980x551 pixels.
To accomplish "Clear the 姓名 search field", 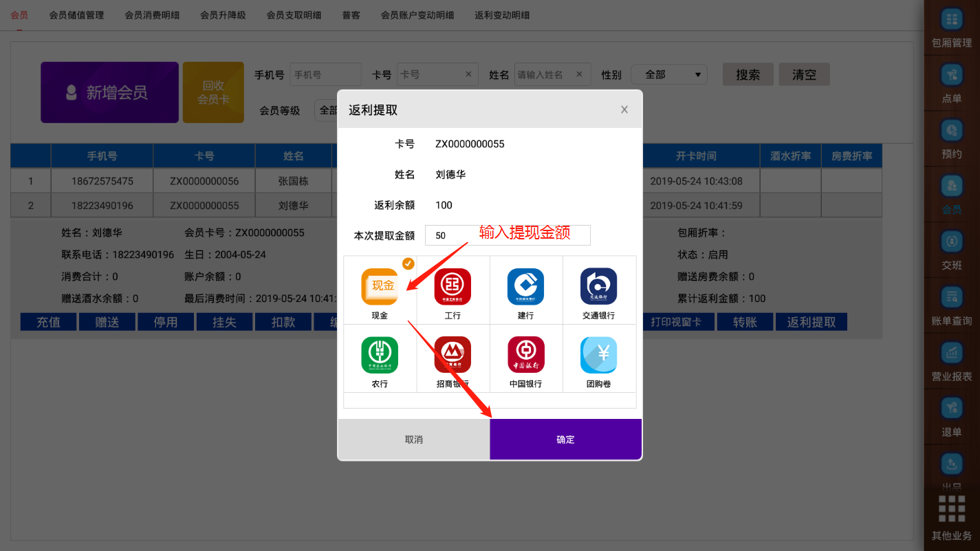I will (x=579, y=74).
